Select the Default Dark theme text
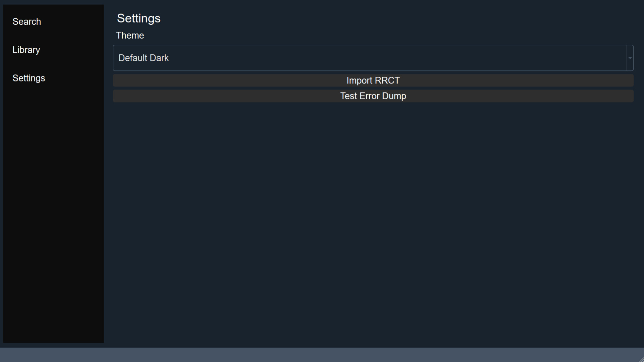Image resolution: width=644 pixels, height=362 pixels. 144,58
